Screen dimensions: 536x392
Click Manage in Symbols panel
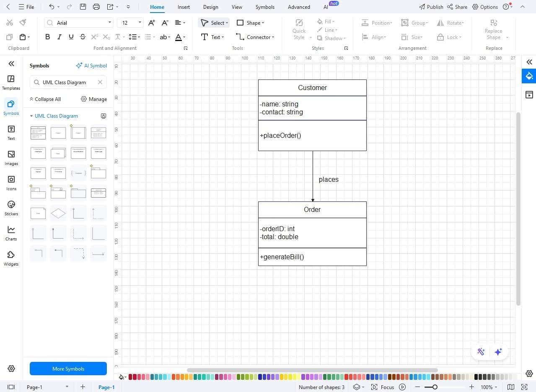click(94, 99)
